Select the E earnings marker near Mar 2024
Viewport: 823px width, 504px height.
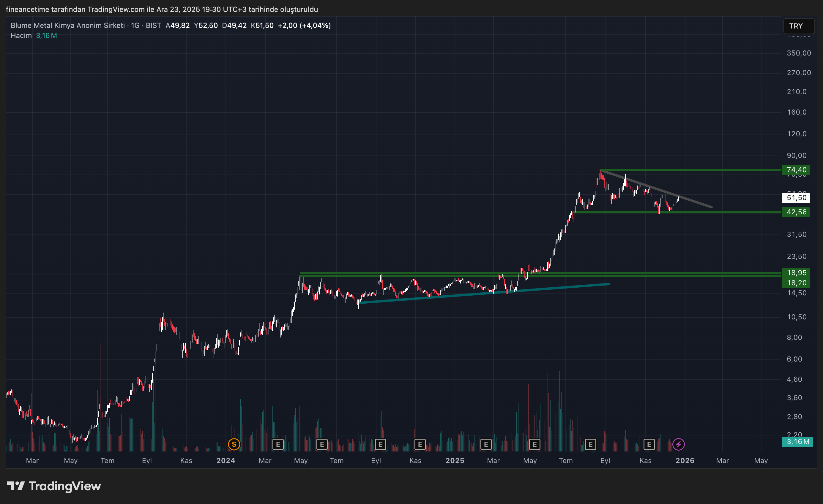[278, 444]
